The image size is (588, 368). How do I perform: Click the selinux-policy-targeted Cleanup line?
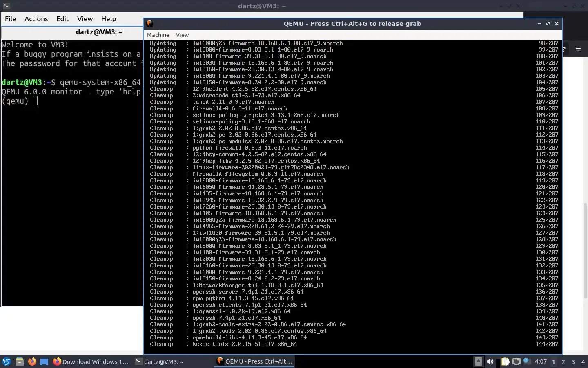[354, 115]
